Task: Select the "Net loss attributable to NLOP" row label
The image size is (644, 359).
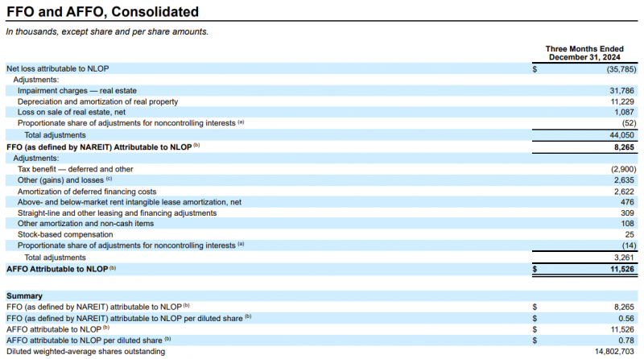Action: tap(63, 69)
